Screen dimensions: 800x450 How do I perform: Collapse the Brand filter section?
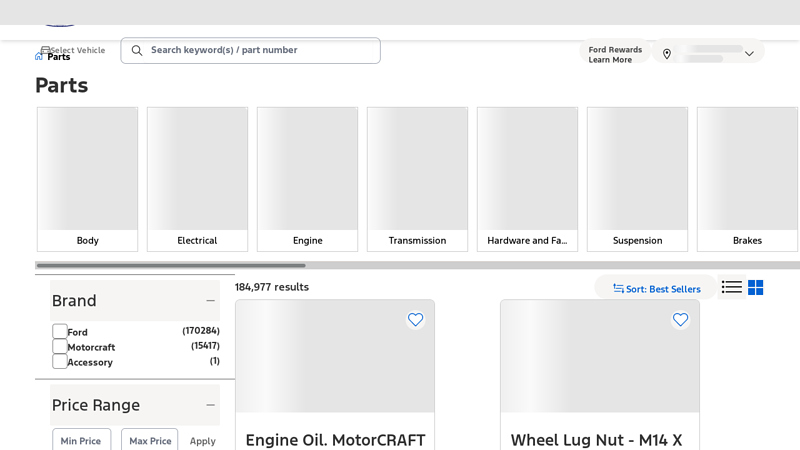(x=210, y=301)
